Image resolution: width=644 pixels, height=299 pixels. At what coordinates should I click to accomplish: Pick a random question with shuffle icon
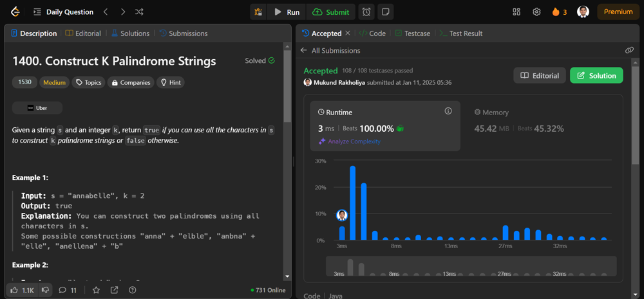139,12
